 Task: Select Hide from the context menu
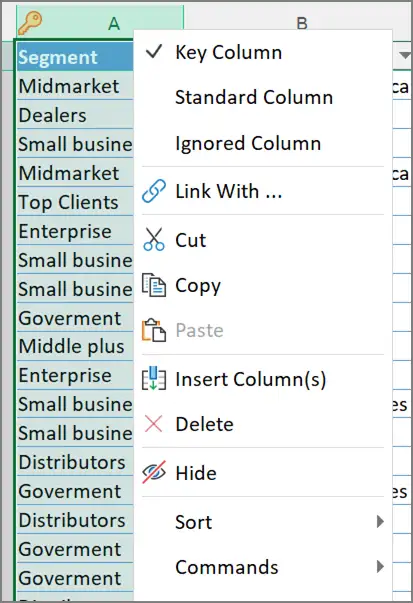pyautogui.click(x=263, y=473)
